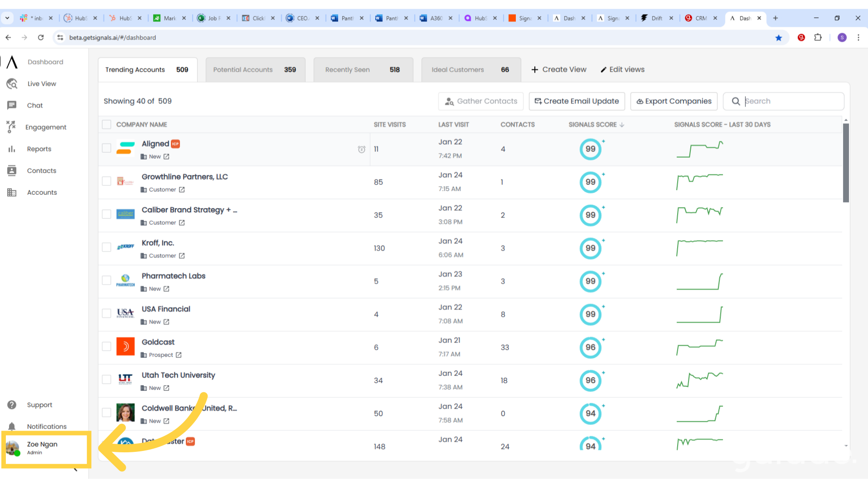Select the Chat icon in the sidebar

(x=12, y=105)
